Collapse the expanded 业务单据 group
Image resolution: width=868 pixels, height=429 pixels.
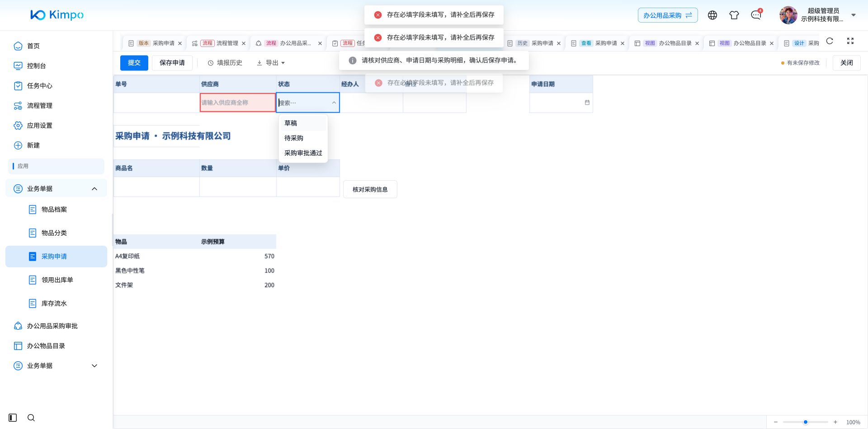point(94,189)
